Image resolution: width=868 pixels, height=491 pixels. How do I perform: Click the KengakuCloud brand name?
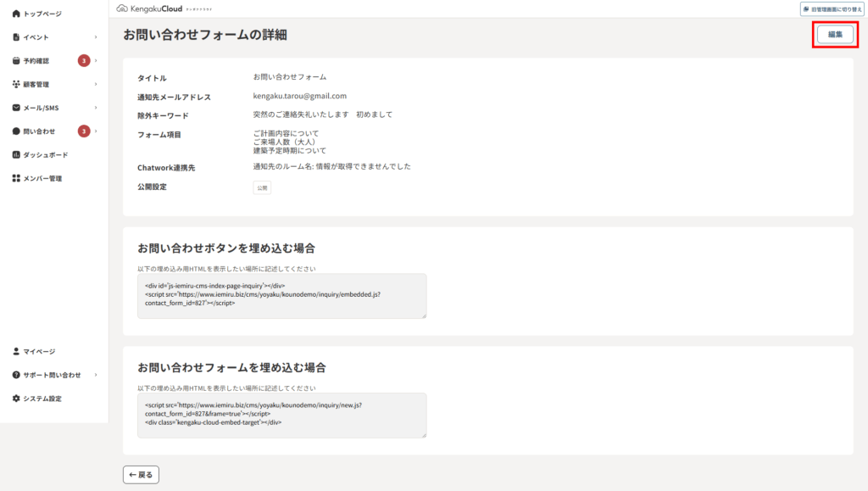coord(156,8)
